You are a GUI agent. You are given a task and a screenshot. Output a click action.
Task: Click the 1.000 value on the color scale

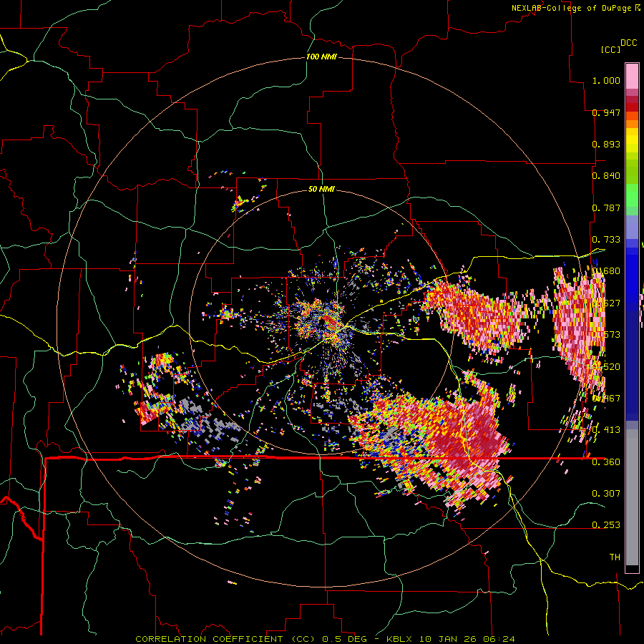tap(606, 80)
